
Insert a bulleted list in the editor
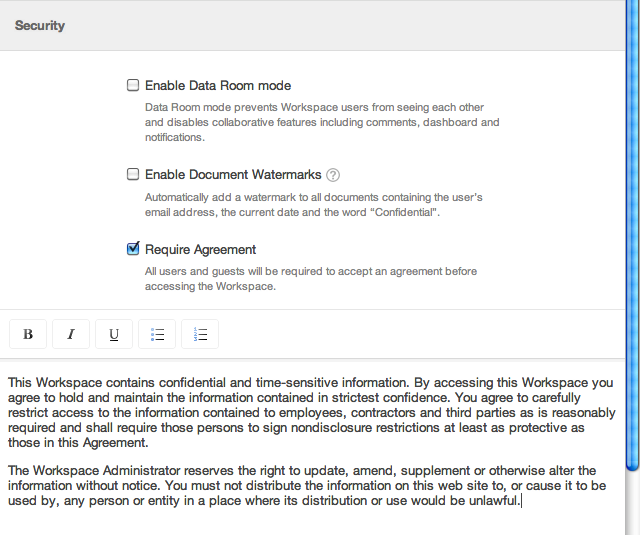pyautogui.click(x=157, y=334)
